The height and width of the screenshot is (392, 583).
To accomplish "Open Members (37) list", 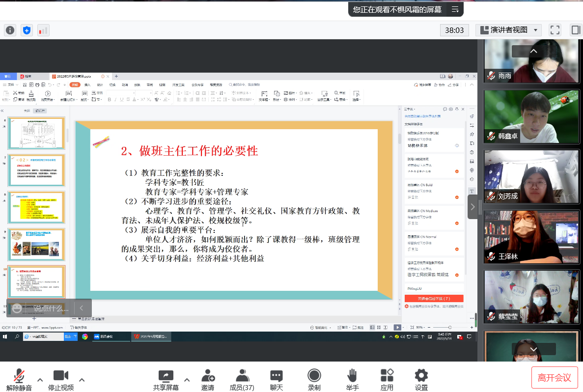I will (x=242, y=380).
